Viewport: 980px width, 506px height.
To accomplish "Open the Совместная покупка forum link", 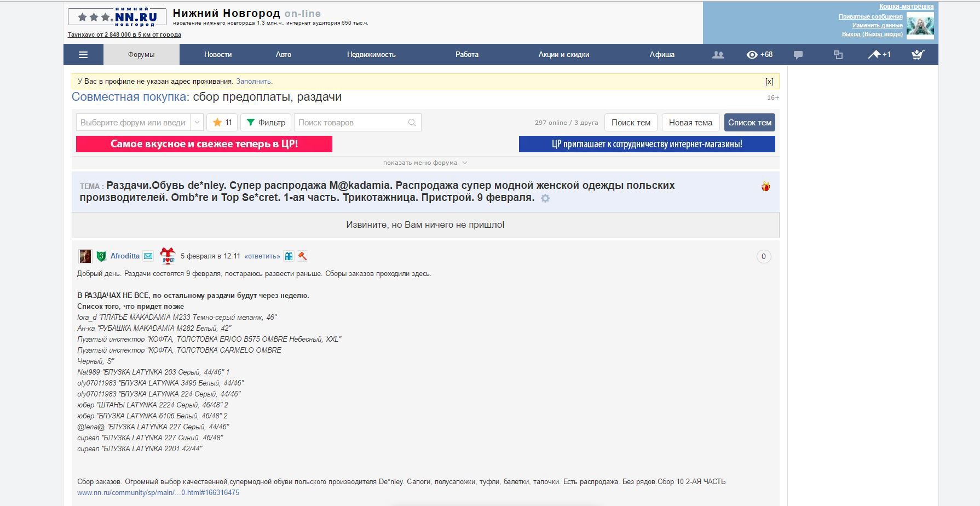I will pyautogui.click(x=129, y=97).
